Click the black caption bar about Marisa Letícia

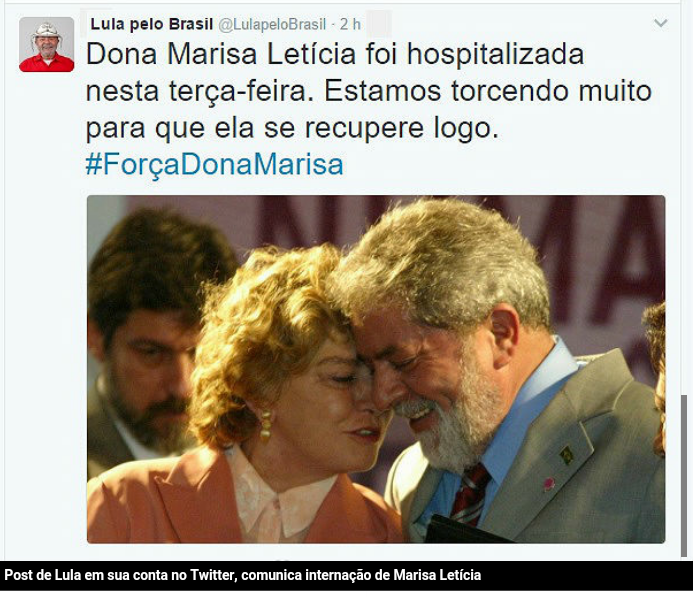pyautogui.click(x=346, y=576)
